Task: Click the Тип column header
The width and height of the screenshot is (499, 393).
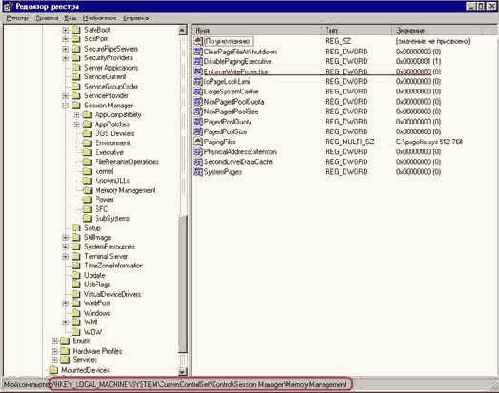Action: tap(357, 31)
